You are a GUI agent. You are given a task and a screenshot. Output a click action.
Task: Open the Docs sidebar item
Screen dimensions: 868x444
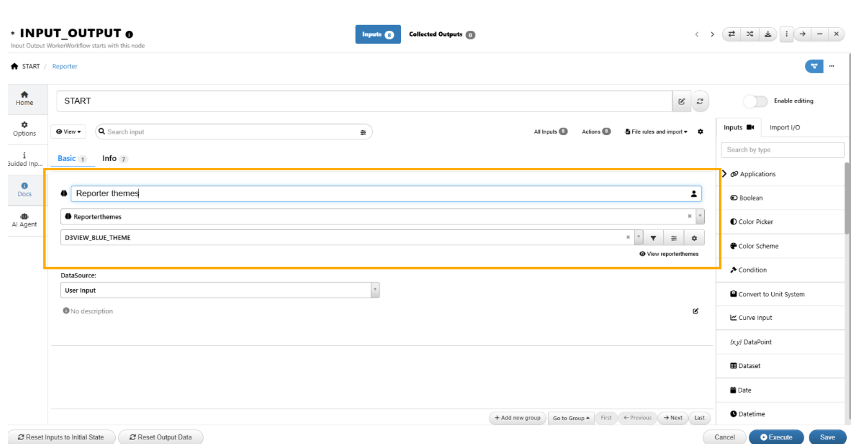coord(24,189)
